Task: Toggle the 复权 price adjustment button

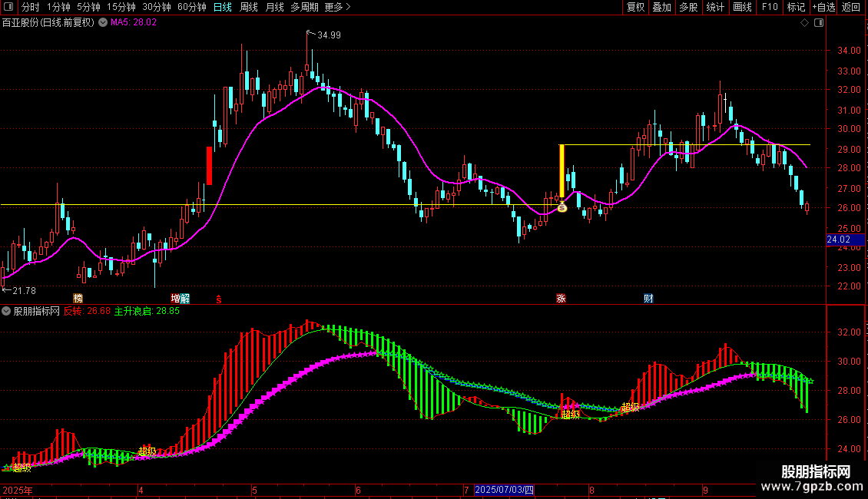Action: (635, 8)
